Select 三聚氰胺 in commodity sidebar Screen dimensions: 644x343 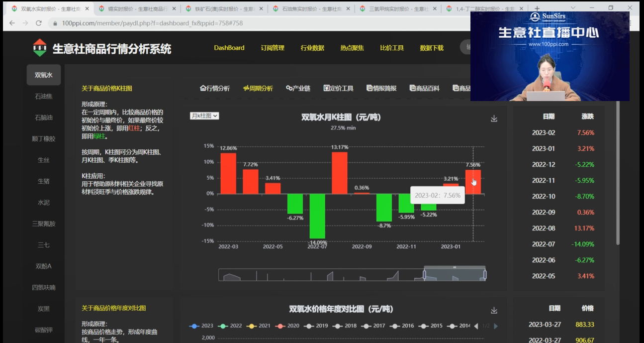(44, 224)
